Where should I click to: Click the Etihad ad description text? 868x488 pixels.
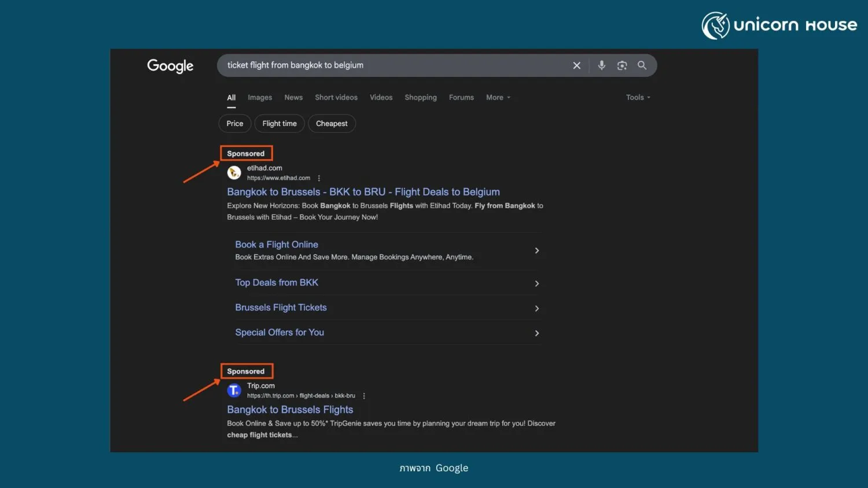(x=385, y=212)
